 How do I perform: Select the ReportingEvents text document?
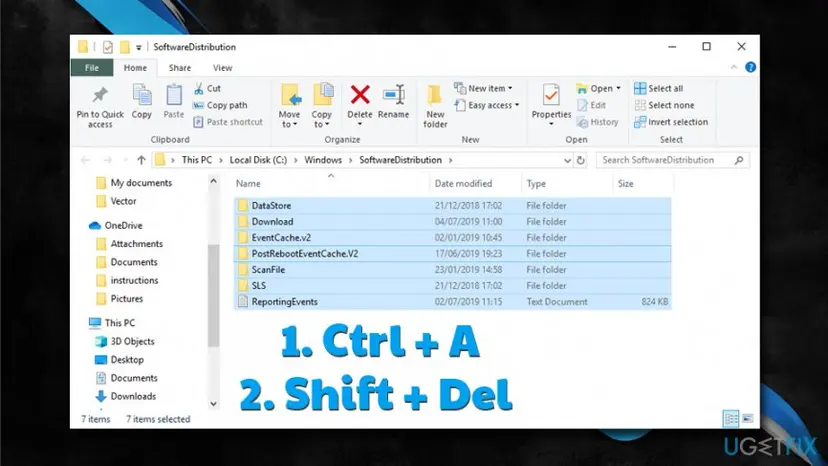tap(453, 302)
